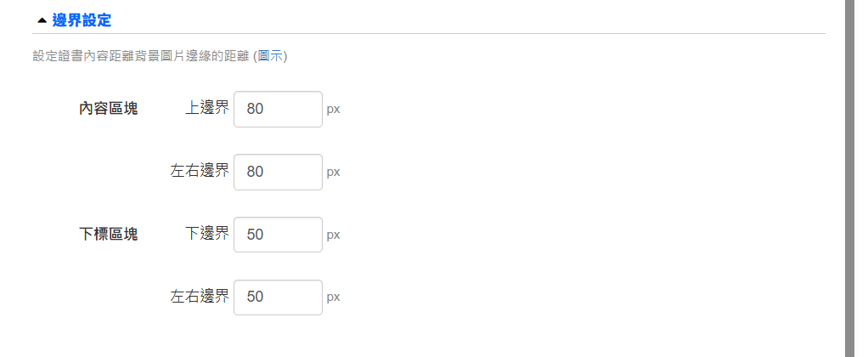
Task: Select the 內容區塊 group label
Action: click(109, 109)
